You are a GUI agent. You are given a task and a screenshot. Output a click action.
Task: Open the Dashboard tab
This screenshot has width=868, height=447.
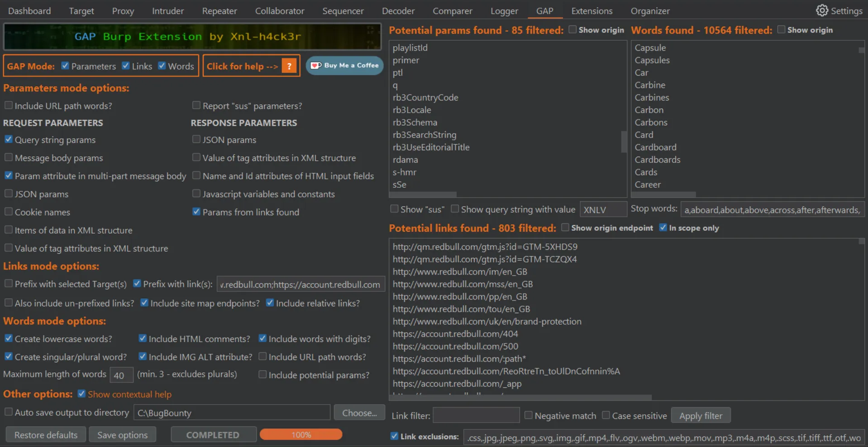(x=29, y=11)
